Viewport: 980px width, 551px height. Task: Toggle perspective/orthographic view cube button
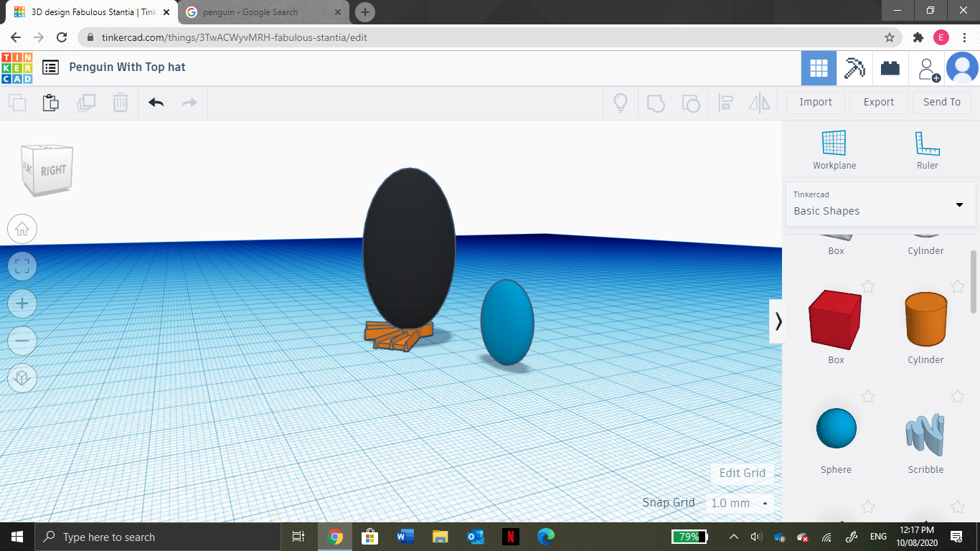click(22, 378)
